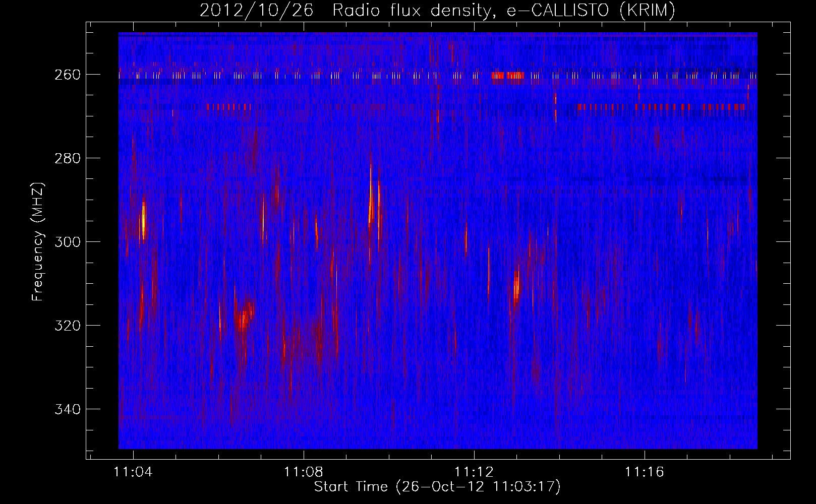Click the 11:12 time tick label
This screenshot has height=504, width=816.
click(x=474, y=472)
